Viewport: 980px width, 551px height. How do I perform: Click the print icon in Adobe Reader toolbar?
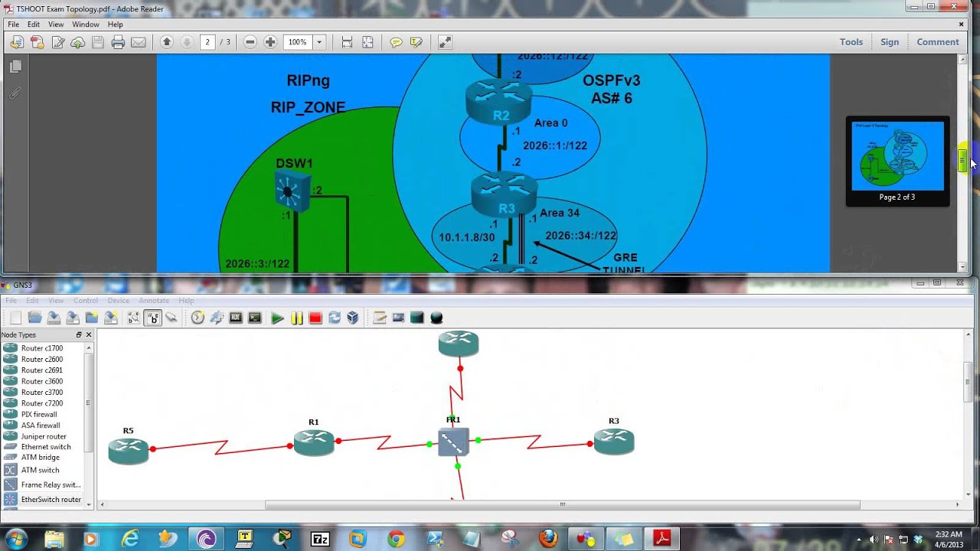118,43
